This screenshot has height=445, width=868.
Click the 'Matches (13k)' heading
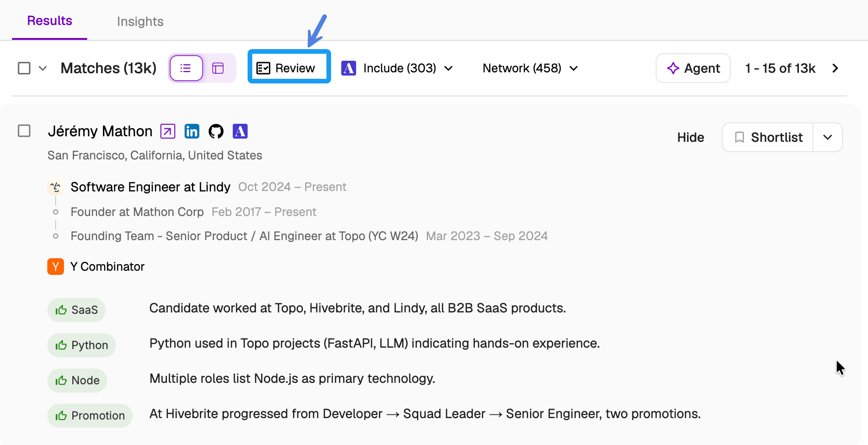pyautogui.click(x=108, y=68)
